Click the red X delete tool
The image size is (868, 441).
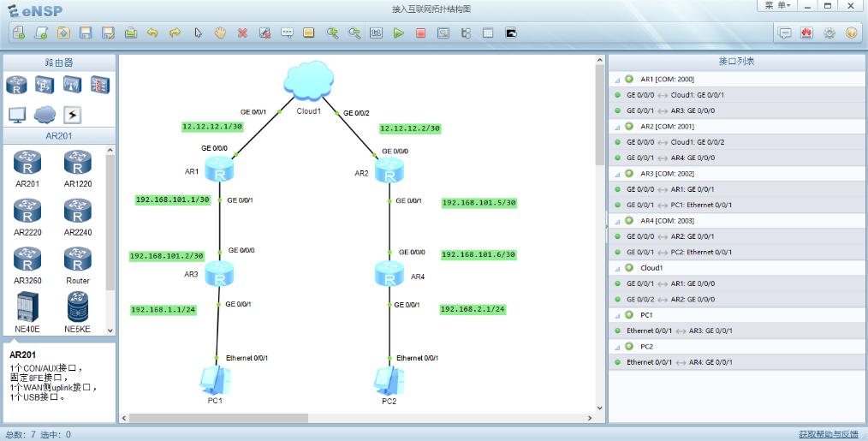[242, 33]
